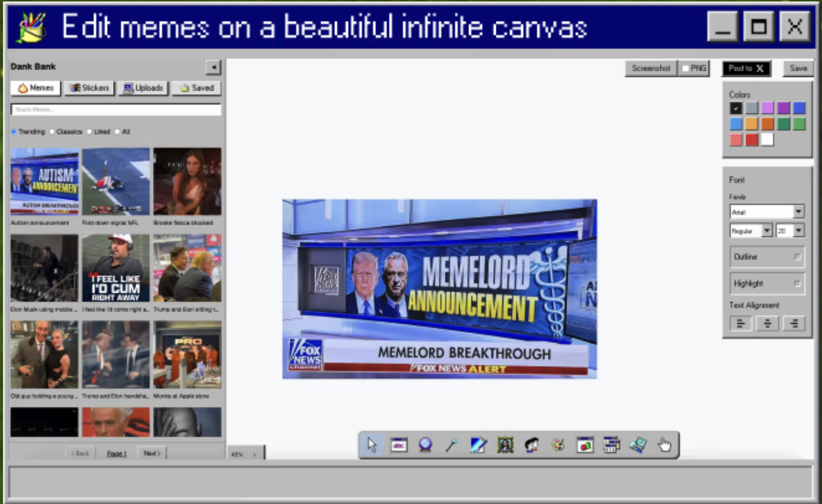This screenshot has height=504, width=822.
Task: Click the Screenshot button
Action: [x=651, y=68]
